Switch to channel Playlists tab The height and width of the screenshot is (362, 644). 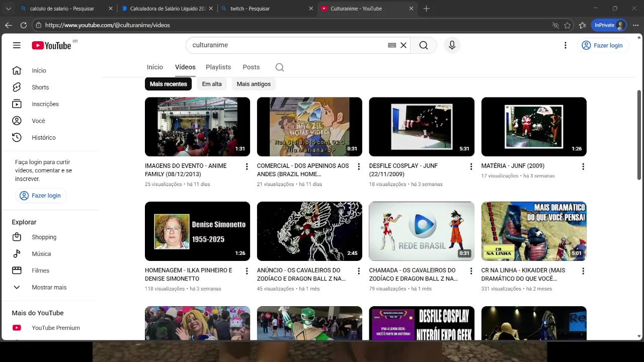click(x=218, y=67)
